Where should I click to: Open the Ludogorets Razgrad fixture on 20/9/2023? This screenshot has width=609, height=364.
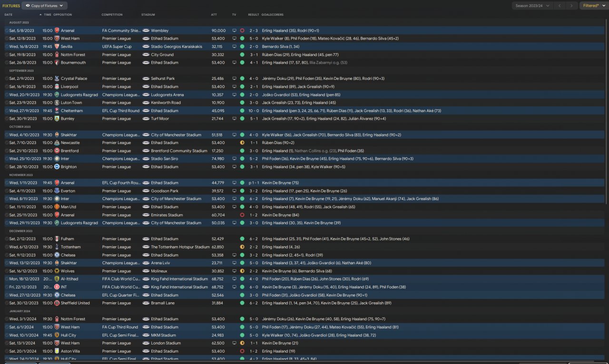pyautogui.click(x=79, y=95)
